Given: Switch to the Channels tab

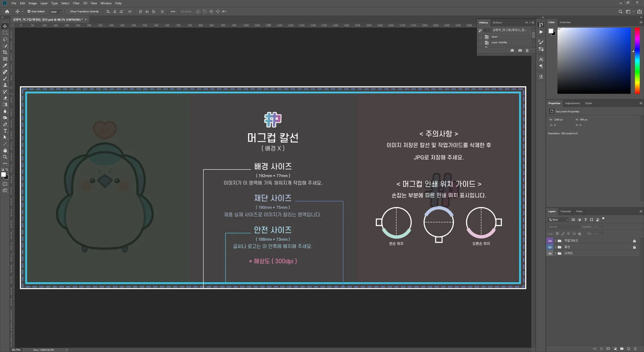Looking at the screenshot, I should point(566,212).
